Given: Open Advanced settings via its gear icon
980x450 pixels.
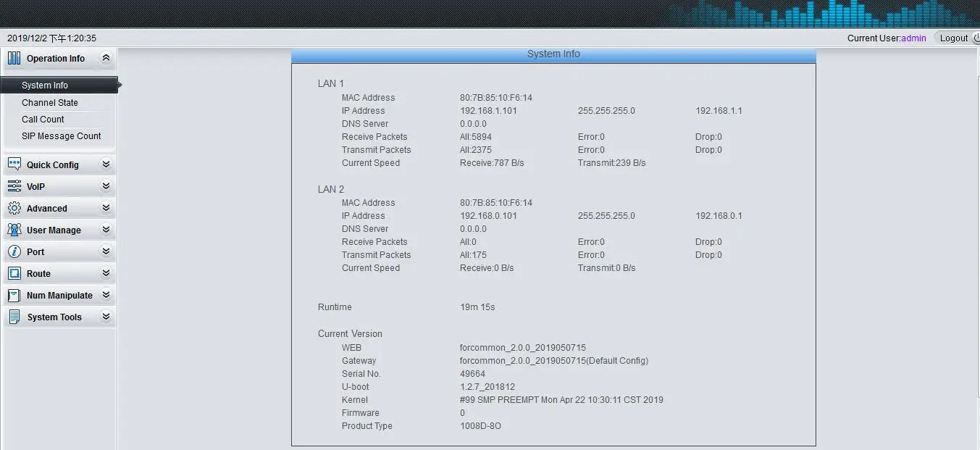Looking at the screenshot, I should coord(14,208).
